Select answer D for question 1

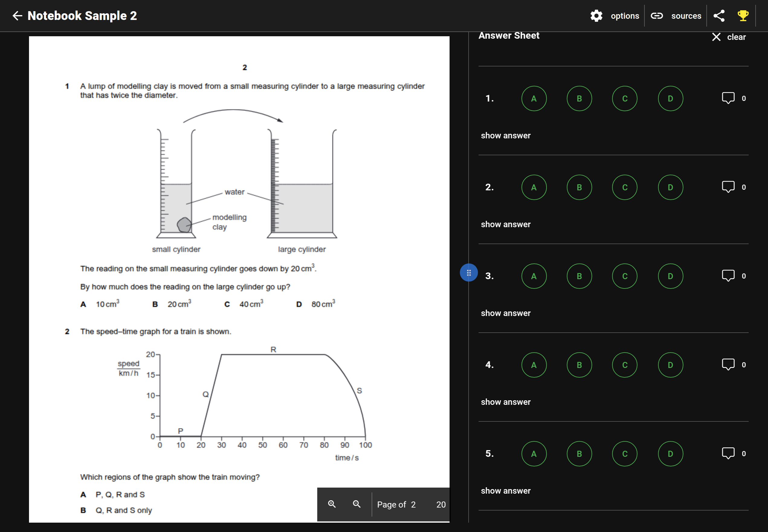[x=670, y=99]
